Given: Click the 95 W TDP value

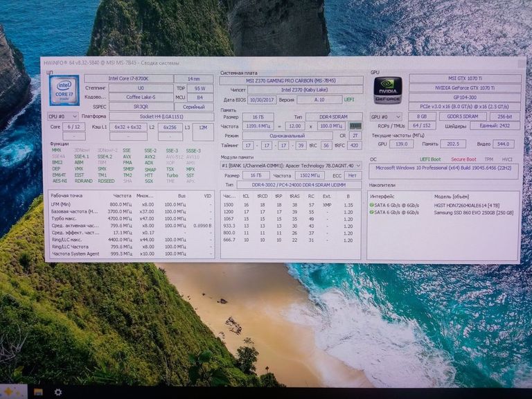Looking at the screenshot, I should coord(199,88).
